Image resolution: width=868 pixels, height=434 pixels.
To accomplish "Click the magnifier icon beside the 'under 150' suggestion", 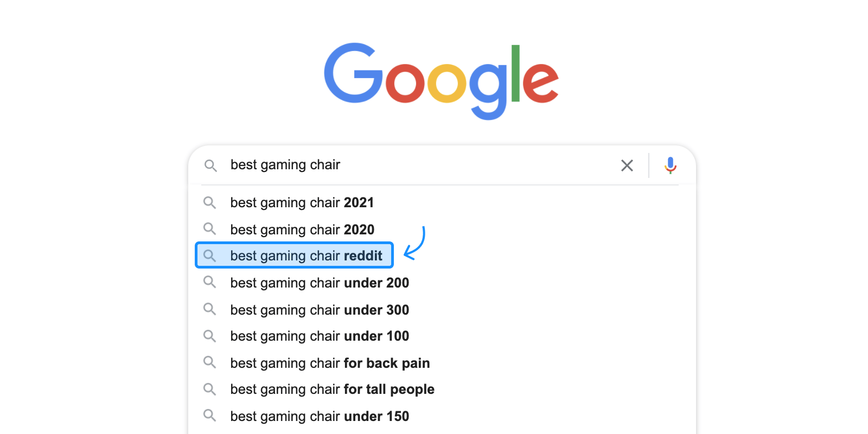I will pyautogui.click(x=209, y=416).
